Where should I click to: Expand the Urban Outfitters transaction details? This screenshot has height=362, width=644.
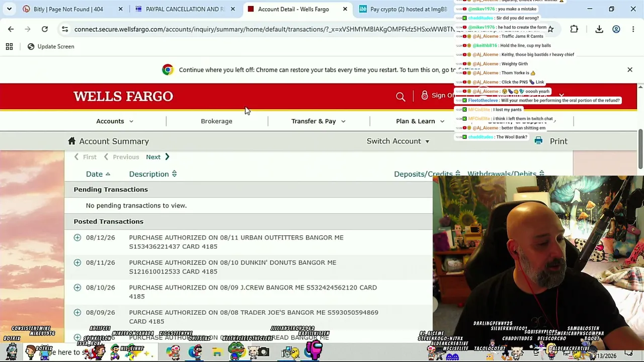77,237
